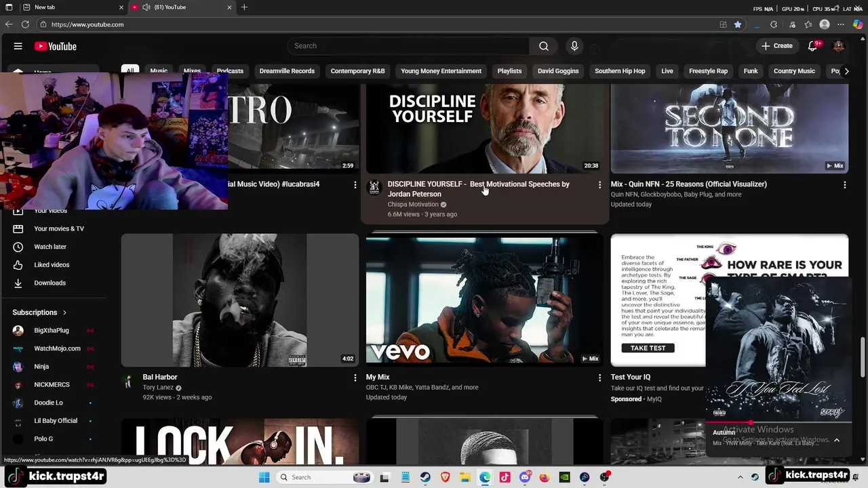Click Watch later sidebar icon
The width and height of the screenshot is (868, 488).
pyautogui.click(x=18, y=247)
